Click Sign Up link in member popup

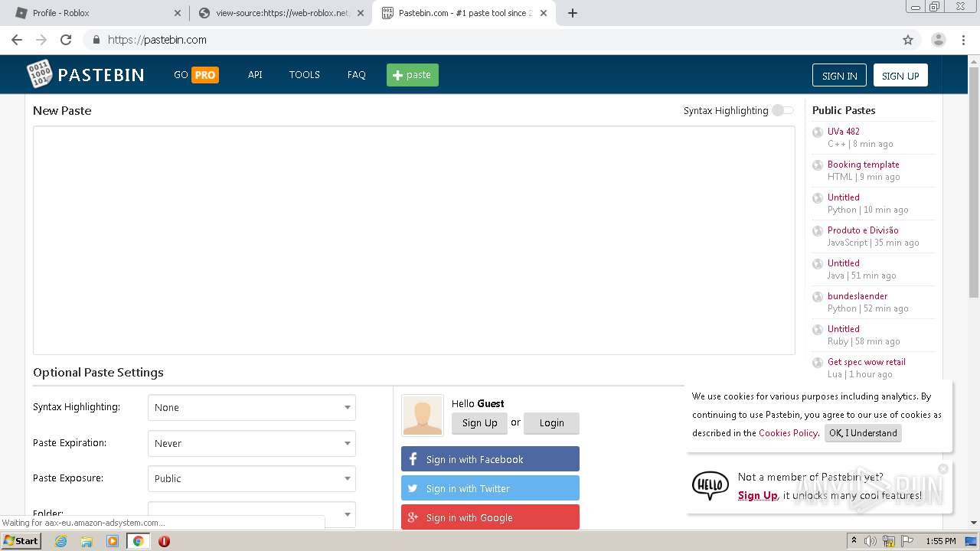[x=757, y=496]
